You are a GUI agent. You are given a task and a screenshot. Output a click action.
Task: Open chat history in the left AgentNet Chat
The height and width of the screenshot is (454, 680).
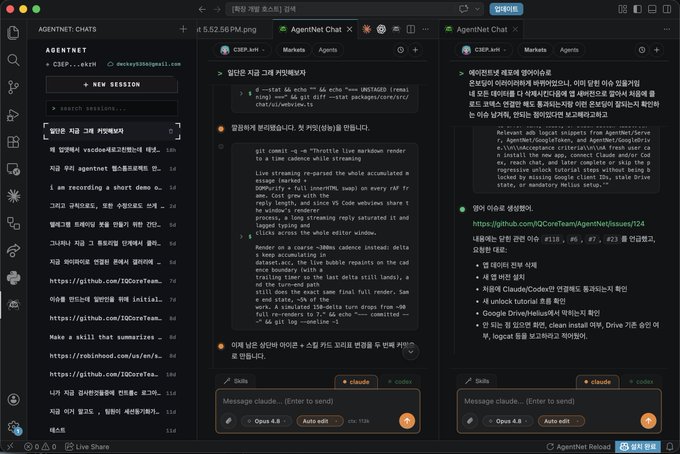coord(400,50)
